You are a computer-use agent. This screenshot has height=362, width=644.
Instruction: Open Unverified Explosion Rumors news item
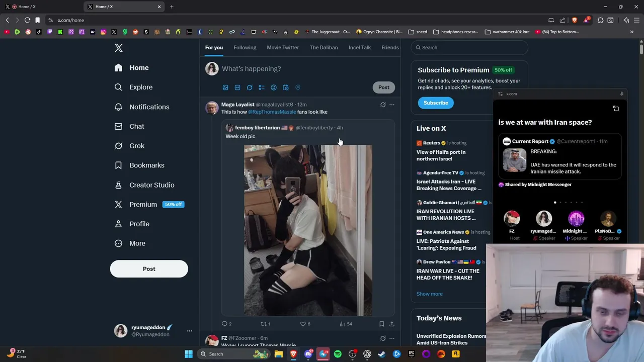click(451, 339)
